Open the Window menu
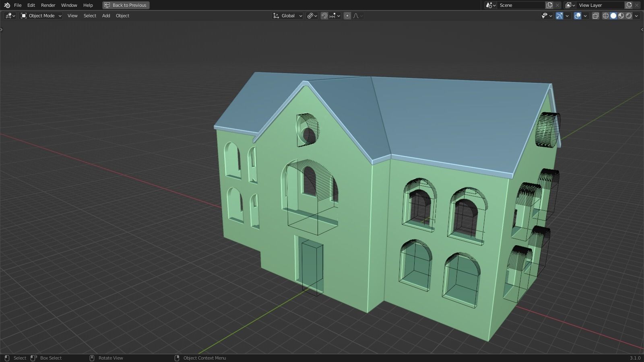Image resolution: width=644 pixels, height=362 pixels. coord(69,5)
